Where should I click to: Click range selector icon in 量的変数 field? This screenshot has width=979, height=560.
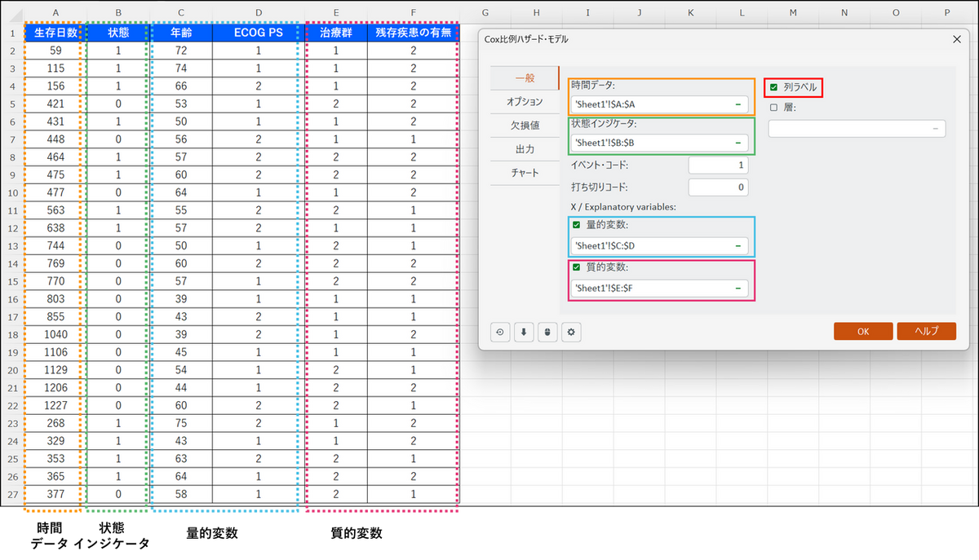[x=738, y=245]
